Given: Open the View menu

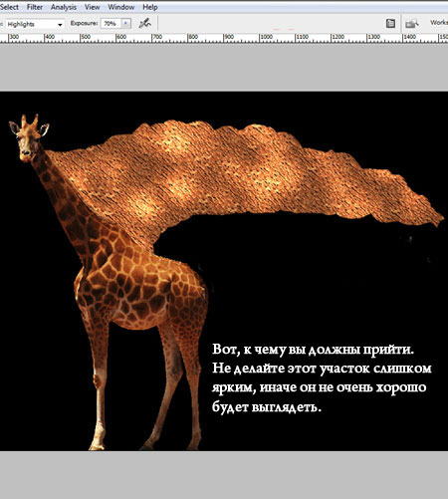Looking at the screenshot, I should click(x=92, y=7).
